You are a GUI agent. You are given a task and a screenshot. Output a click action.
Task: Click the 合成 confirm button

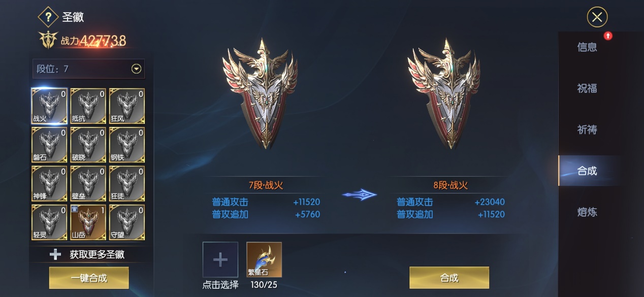coord(449,278)
